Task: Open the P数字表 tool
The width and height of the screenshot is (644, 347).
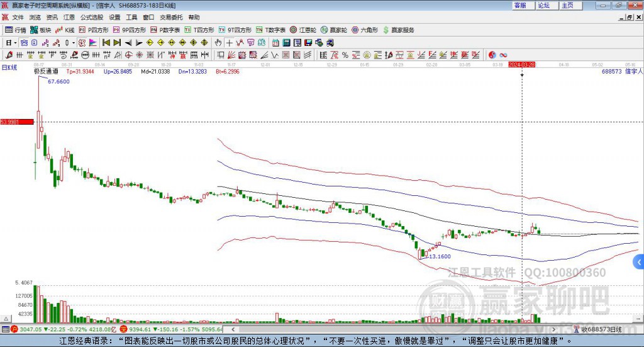Action: (x=165, y=30)
